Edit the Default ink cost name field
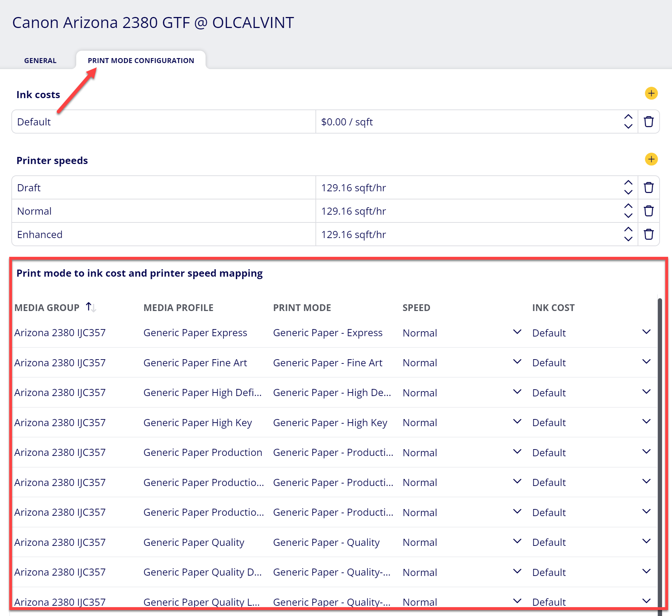672x616 pixels. 164,121
